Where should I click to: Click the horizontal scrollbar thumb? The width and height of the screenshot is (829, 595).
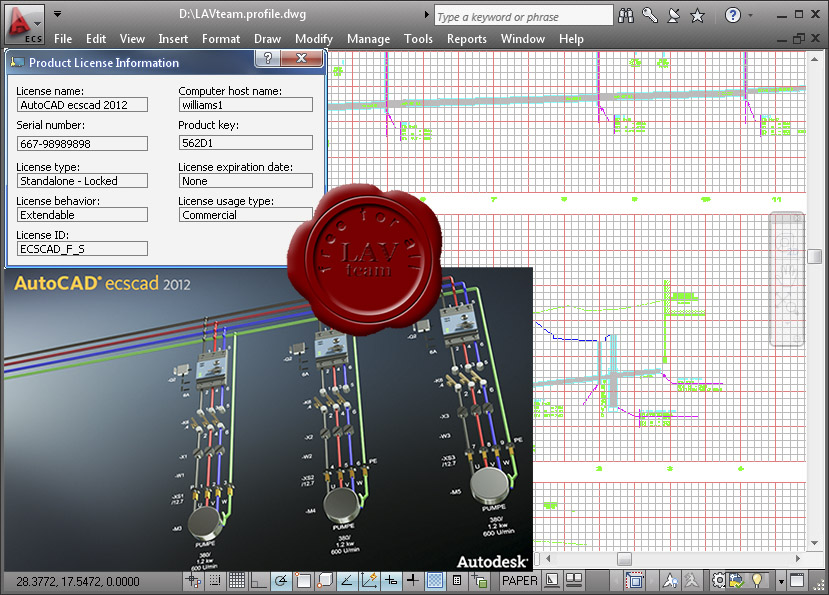[624, 559]
